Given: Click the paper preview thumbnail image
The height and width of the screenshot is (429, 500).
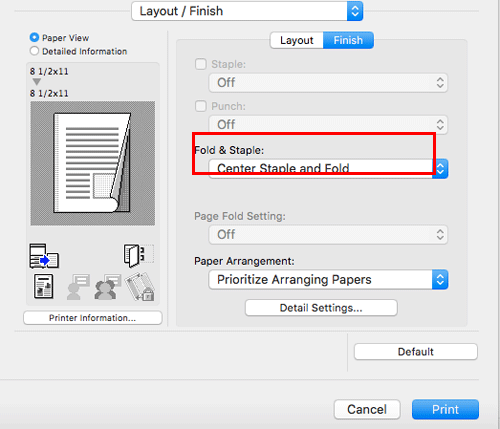Looking at the screenshot, I should click(93, 163).
